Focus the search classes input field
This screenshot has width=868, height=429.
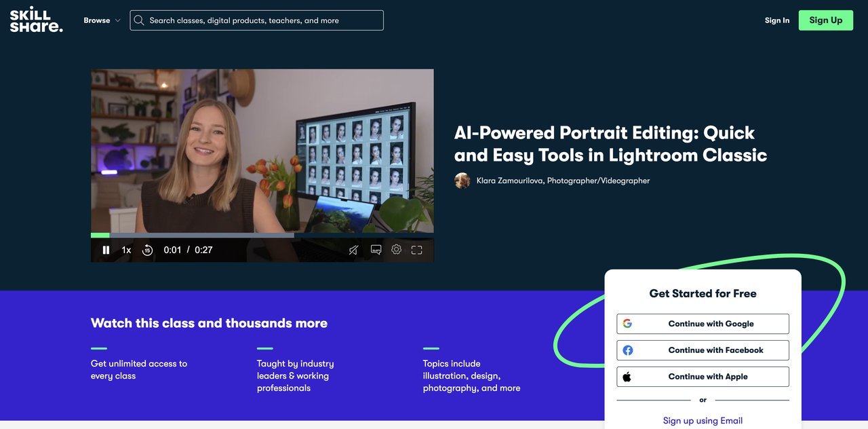(x=264, y=20)
